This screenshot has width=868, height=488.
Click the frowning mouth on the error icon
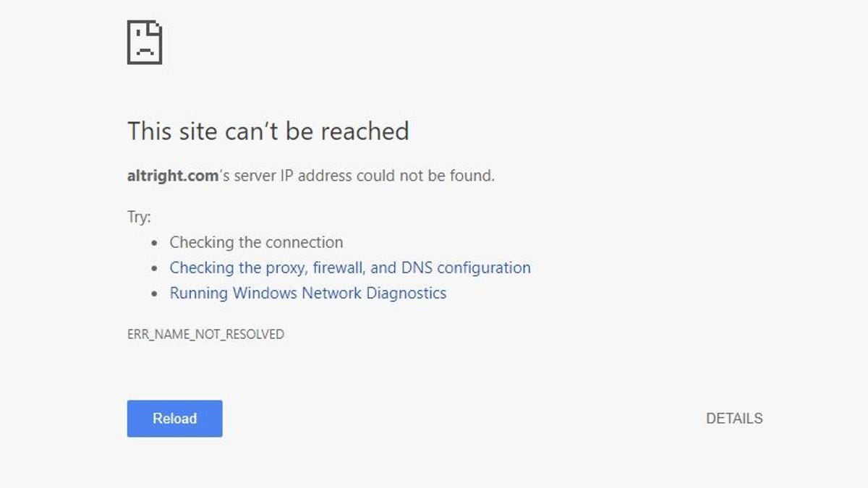tap(144, 52)
